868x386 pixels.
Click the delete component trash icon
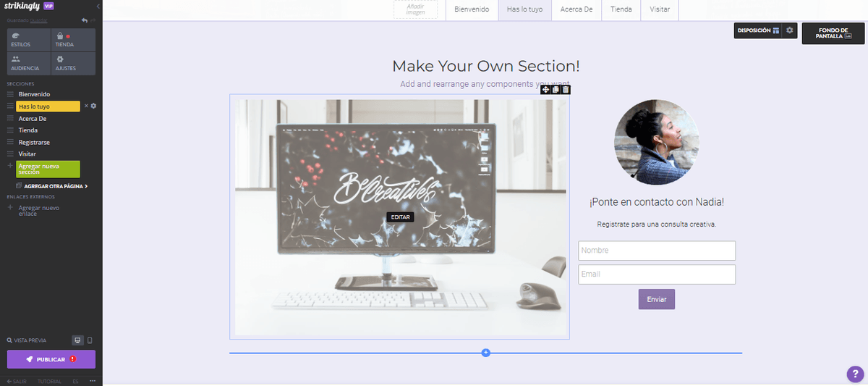tap(566, 89)
